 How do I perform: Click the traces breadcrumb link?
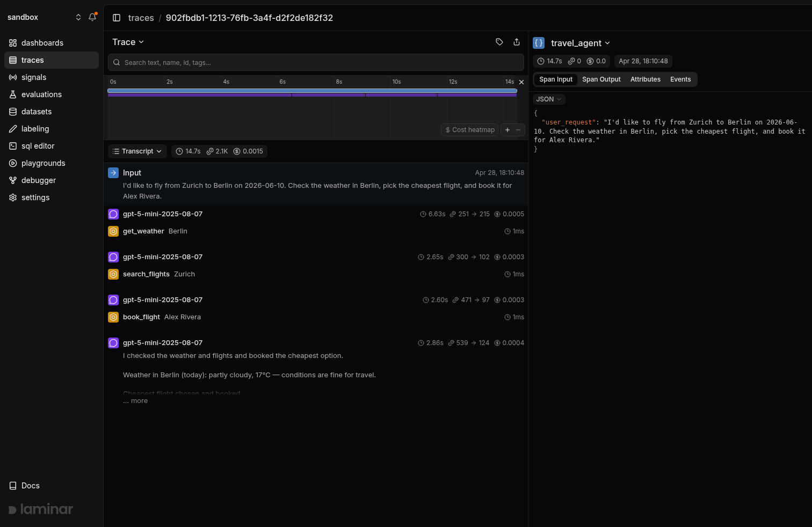141,18
